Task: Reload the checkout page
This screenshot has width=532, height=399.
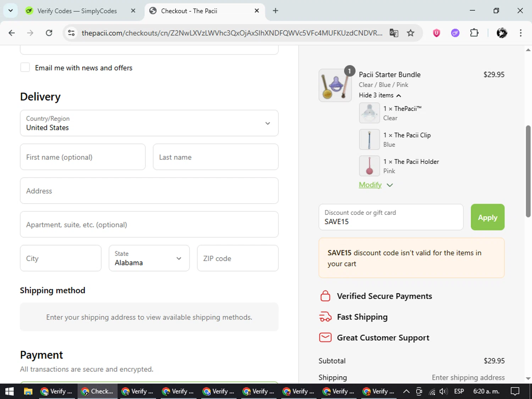Action: [x=49, y=33]
